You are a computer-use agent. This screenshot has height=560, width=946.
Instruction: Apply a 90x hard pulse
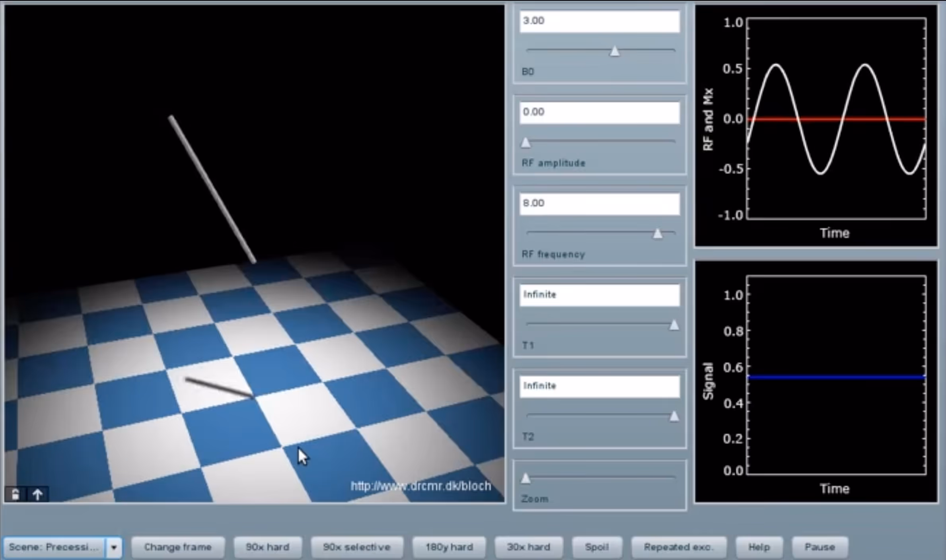coord(268,547)
